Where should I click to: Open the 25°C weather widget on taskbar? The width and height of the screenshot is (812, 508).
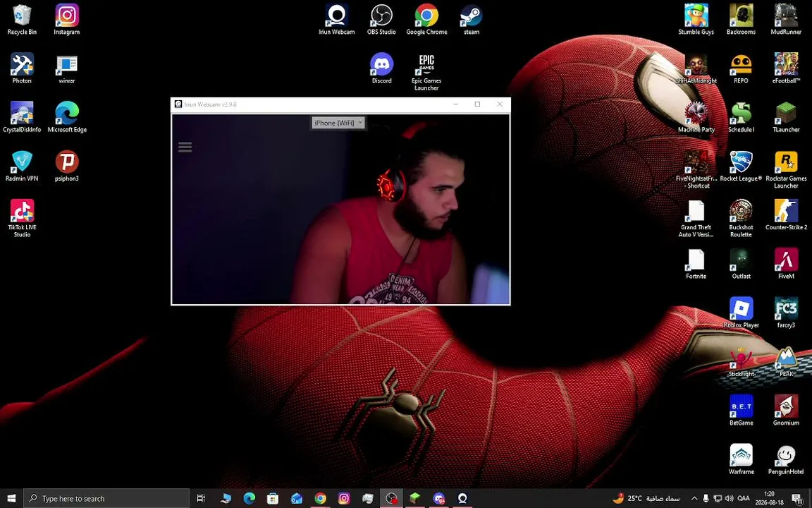coord(646,498)
